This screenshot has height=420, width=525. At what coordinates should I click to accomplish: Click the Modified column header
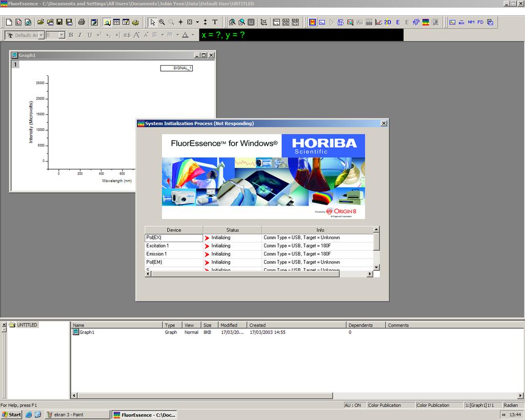pos(233,325)
